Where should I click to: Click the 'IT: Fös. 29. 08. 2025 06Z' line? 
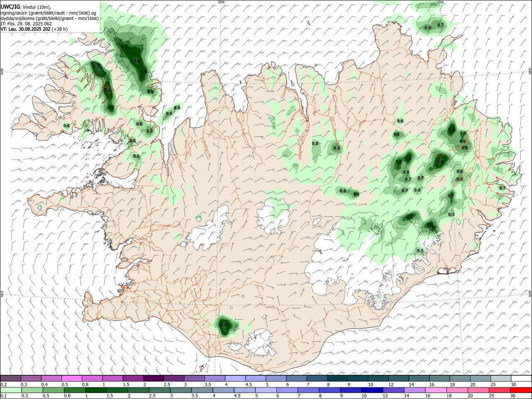pos(26,24)
